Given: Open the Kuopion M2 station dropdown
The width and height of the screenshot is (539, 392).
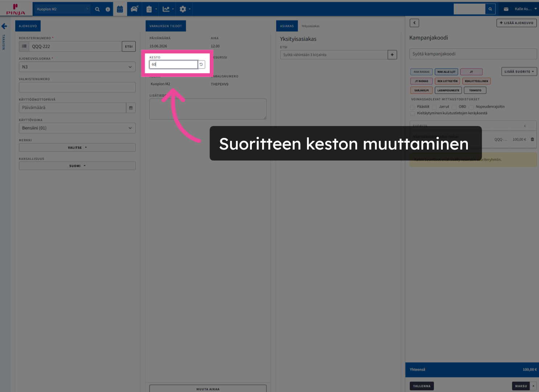Looking at the screenshot, I should (62, 9).
